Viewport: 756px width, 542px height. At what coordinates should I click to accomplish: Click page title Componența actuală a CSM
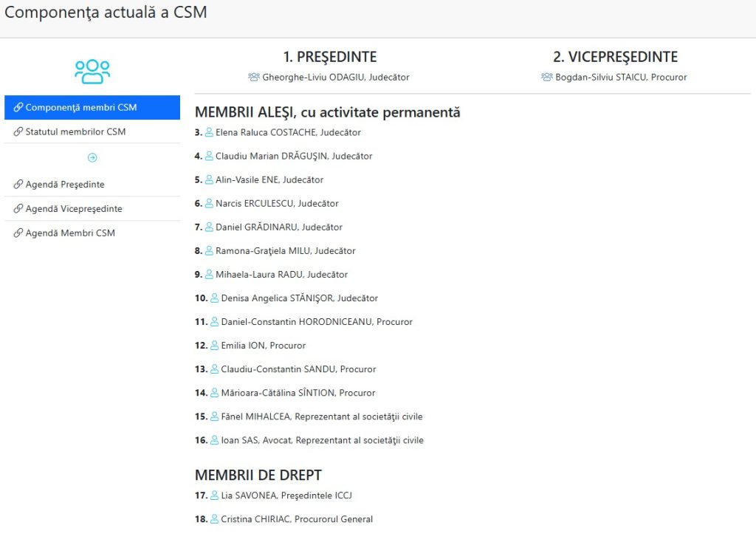[x=106, y=12]
